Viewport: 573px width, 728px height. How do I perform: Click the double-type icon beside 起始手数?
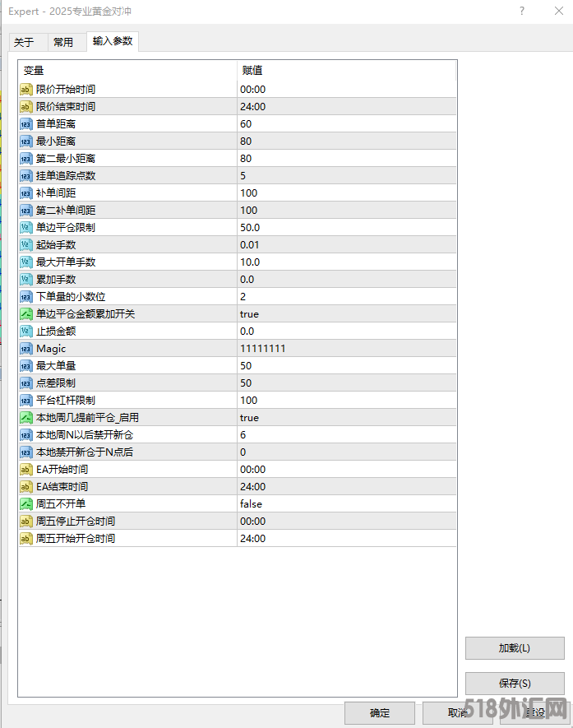tap(25, 244)
